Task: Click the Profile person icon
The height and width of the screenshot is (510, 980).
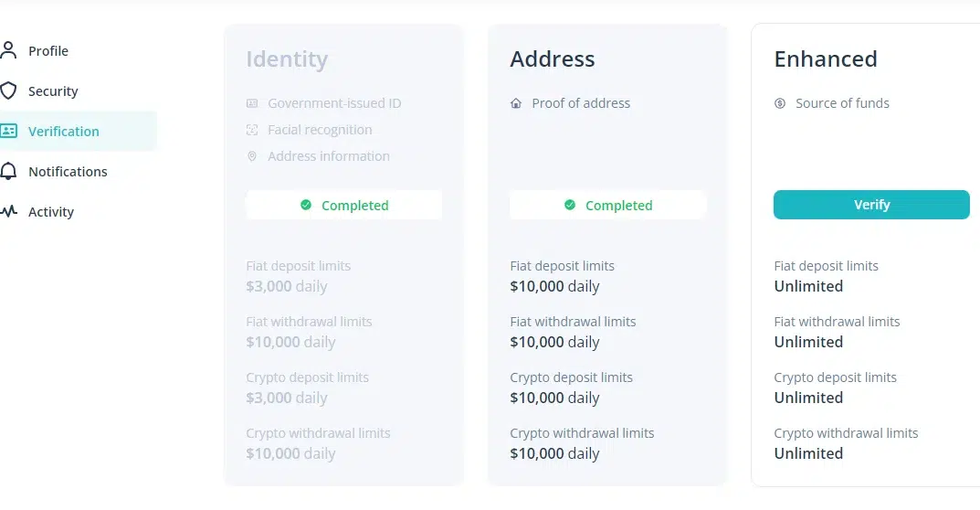Action: (8, 50)
